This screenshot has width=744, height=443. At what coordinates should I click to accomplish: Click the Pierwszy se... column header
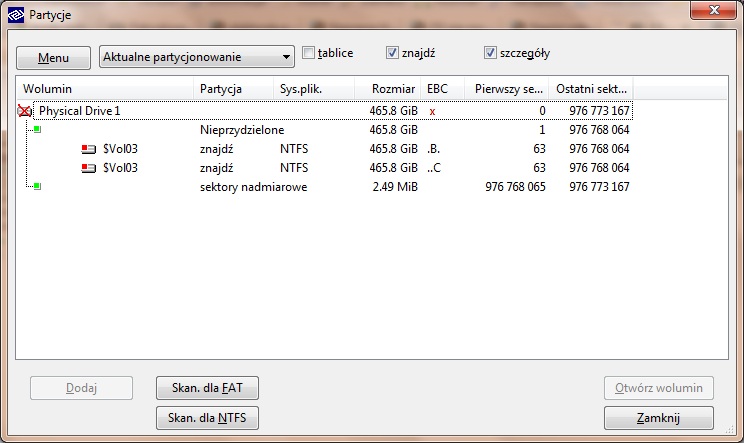506,89
